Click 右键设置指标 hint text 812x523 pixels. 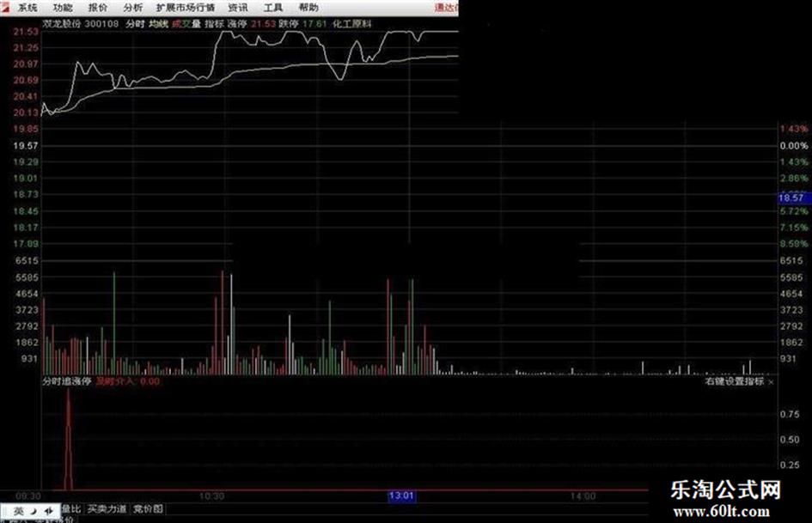click(x=735, y=381)
